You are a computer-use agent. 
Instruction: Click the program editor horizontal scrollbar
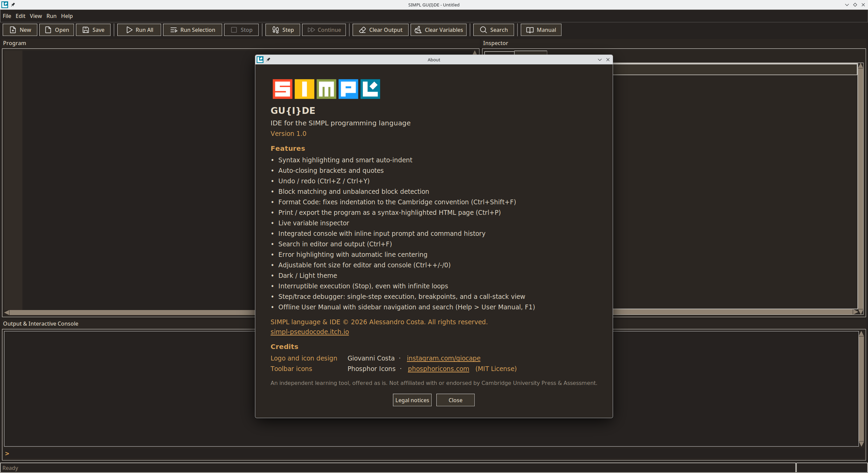(x=132, y=312)
